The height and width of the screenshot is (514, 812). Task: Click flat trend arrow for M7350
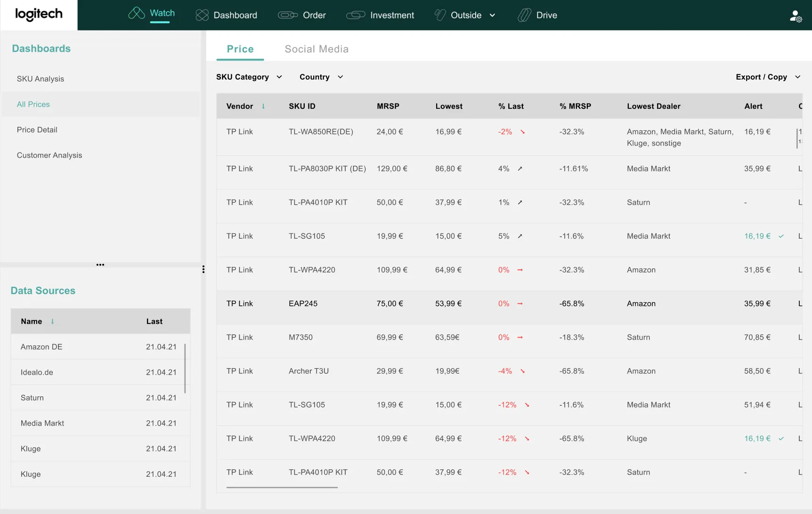(x=520, y=337)
